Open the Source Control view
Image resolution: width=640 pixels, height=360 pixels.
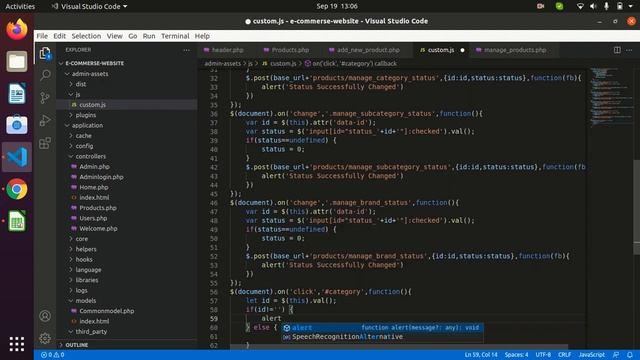pyautogui.click(x=45, y=98)
